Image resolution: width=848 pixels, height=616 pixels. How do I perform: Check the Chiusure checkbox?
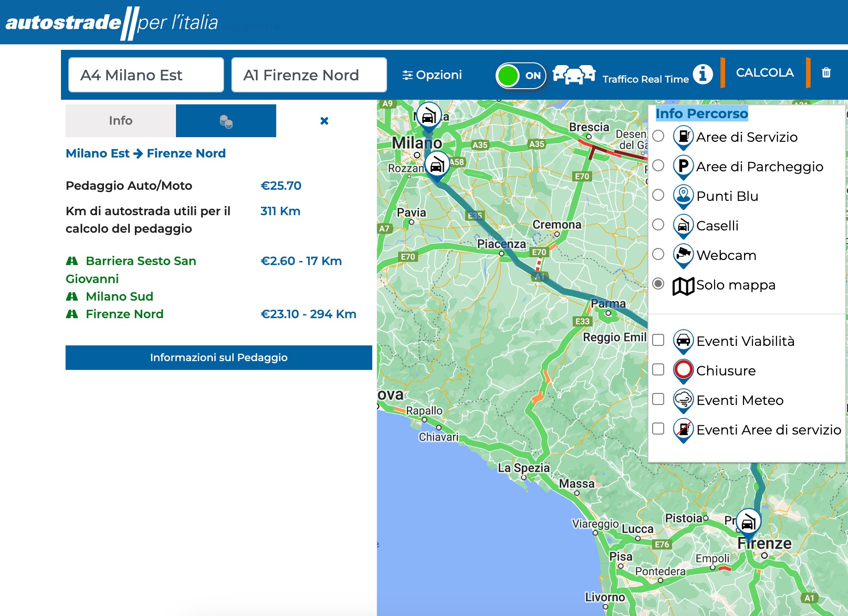coord(658,370)
